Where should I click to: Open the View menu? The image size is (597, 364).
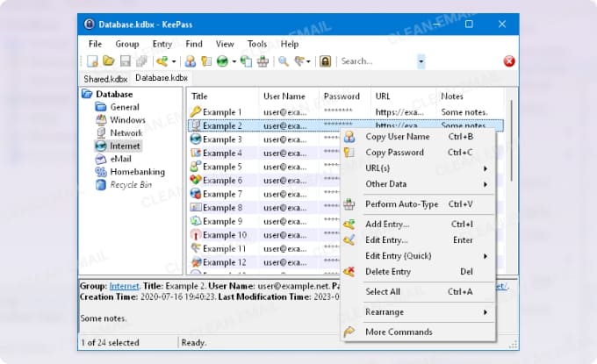pos(225,44)
